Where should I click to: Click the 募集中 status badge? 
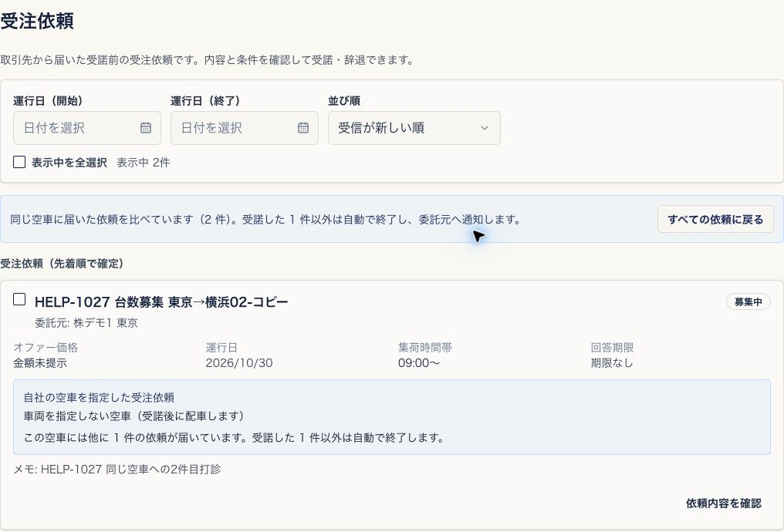pos(748,301)
